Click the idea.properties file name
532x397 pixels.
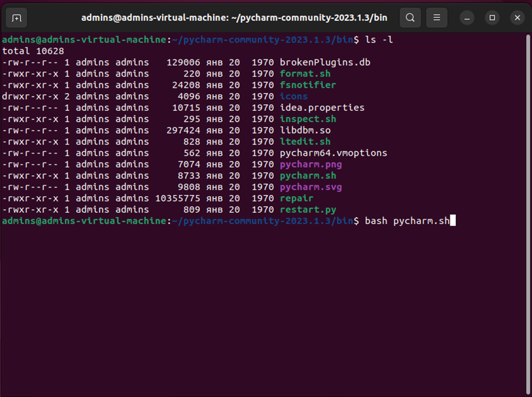coord(322,108)
